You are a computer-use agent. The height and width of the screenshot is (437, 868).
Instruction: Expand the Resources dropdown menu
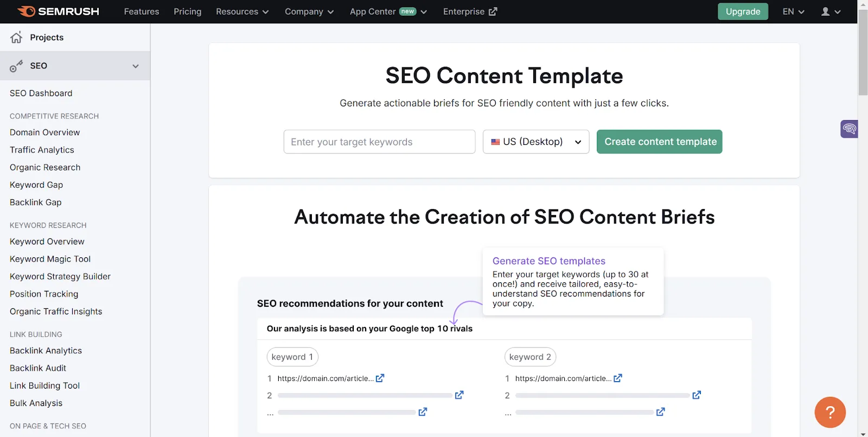point(242,11)
